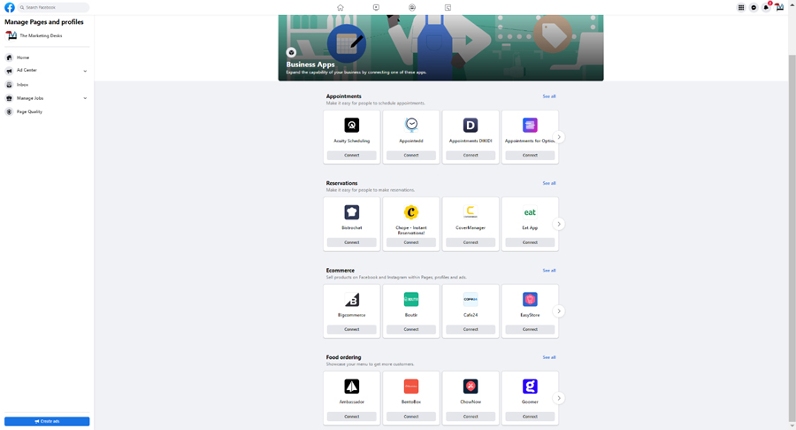This screenshot has width=796, height=430.
Task: Connect the Cafe24 app
Action: click(471, 329)
